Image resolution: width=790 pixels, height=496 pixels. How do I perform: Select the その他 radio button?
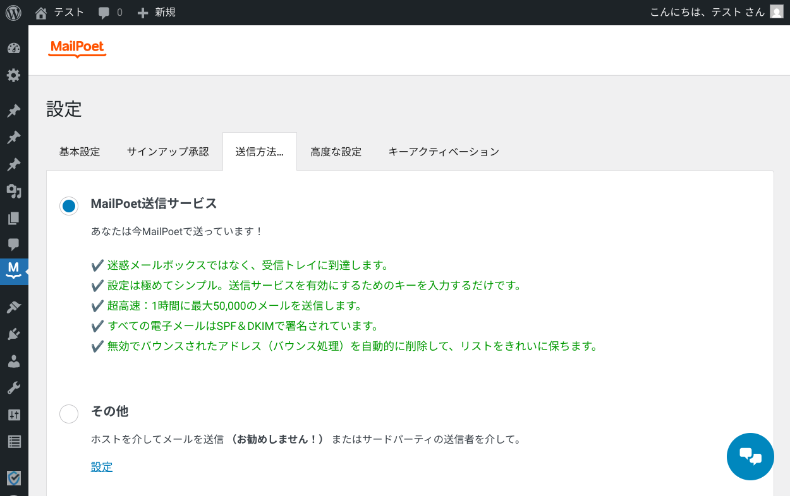(69, 414)
